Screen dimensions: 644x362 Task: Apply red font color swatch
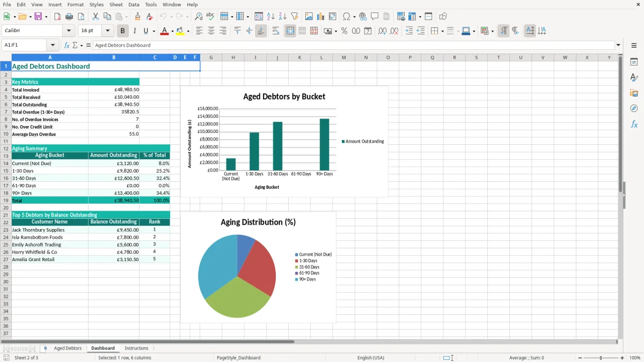[x=164, y=31]
